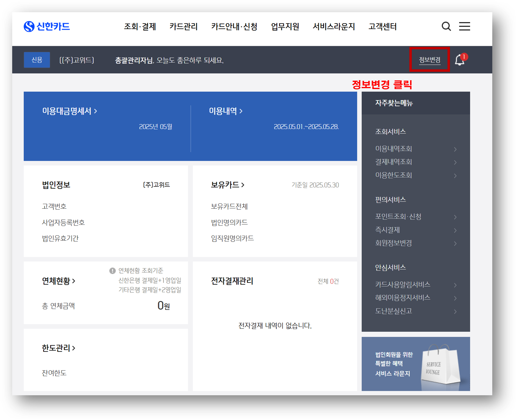The width and height of the screenshot is (517, 420).
Task: Click the arrow next to 이용내역조회
Action: (x=455, y=149)
